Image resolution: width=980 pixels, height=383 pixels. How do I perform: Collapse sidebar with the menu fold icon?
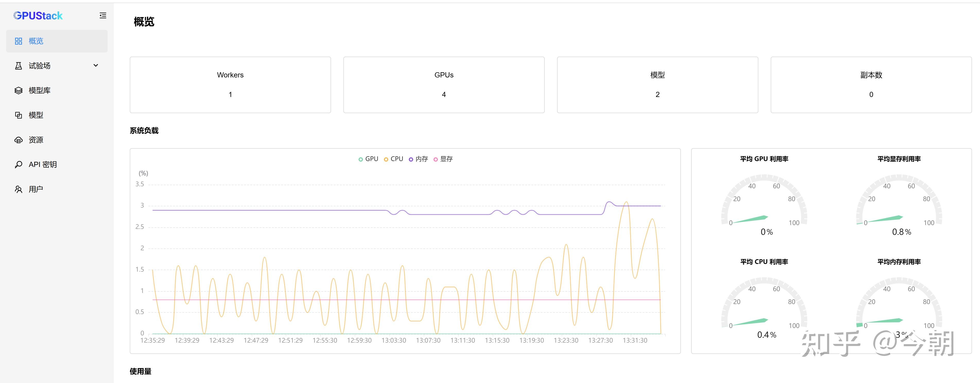tap(103, 16)
